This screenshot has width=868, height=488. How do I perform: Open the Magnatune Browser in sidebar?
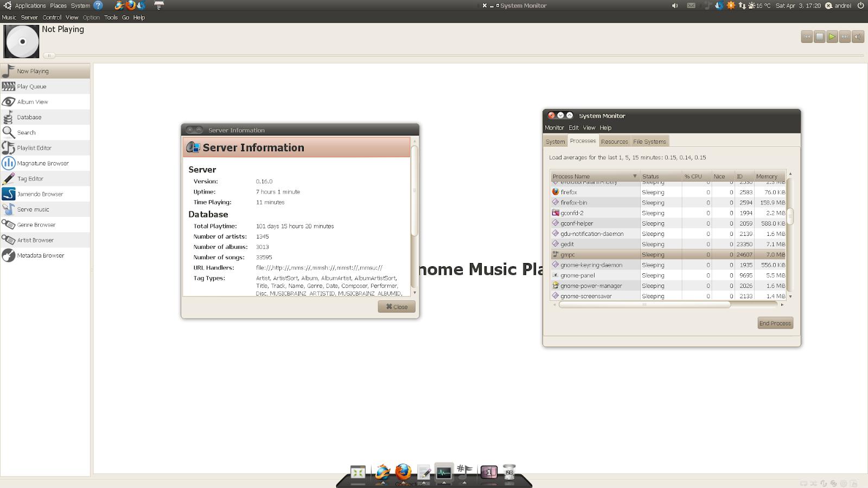click(45, 163)
